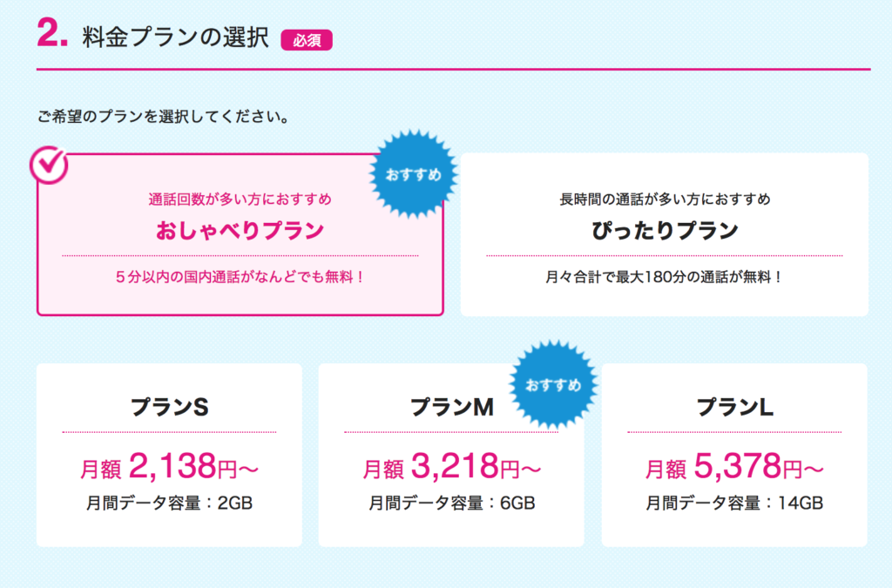Choose the プランL data plan
This screenshot has width=892, height=588.
tap(734, 455)
